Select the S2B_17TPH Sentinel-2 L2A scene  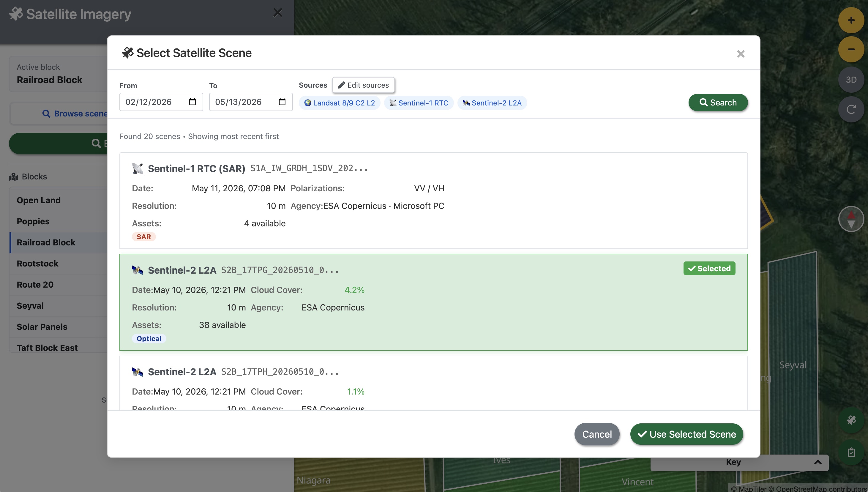coord(433,383)
